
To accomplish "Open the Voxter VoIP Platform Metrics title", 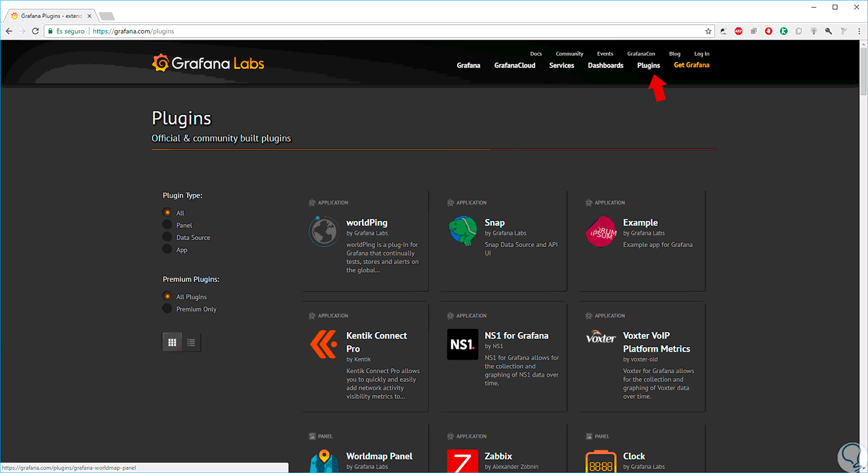I will click(x=657, y=342).
